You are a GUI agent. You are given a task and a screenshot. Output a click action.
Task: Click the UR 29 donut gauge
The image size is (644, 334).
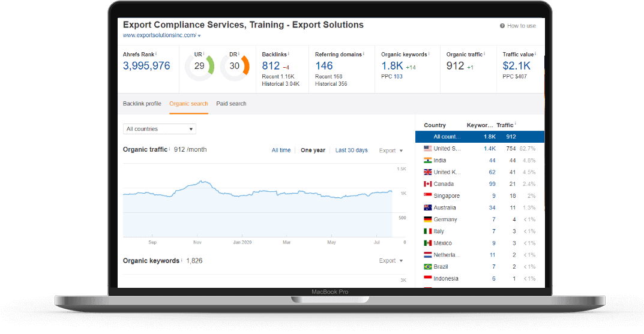pos(200,66)
